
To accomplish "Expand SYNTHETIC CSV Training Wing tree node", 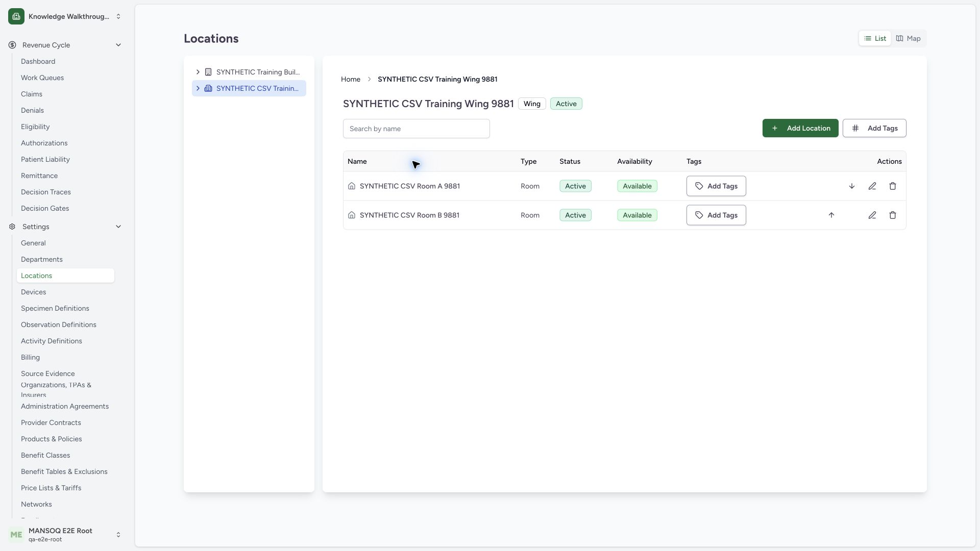I will [x=198, y=88].
